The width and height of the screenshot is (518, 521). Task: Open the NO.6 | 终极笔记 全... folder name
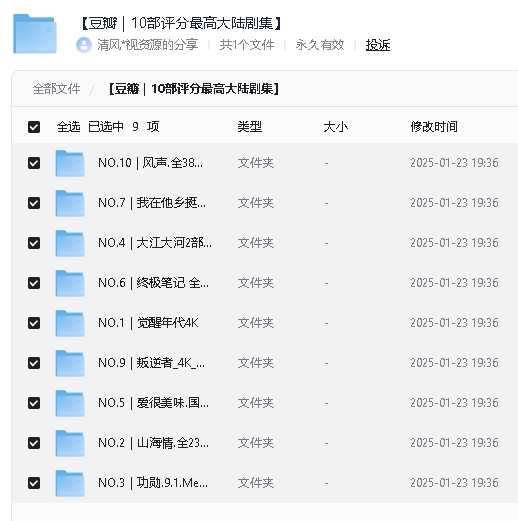153,283
